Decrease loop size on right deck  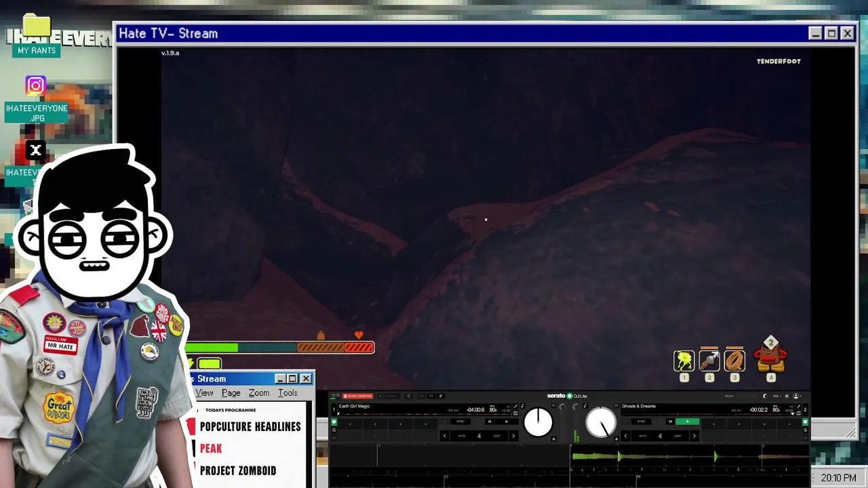625,436
